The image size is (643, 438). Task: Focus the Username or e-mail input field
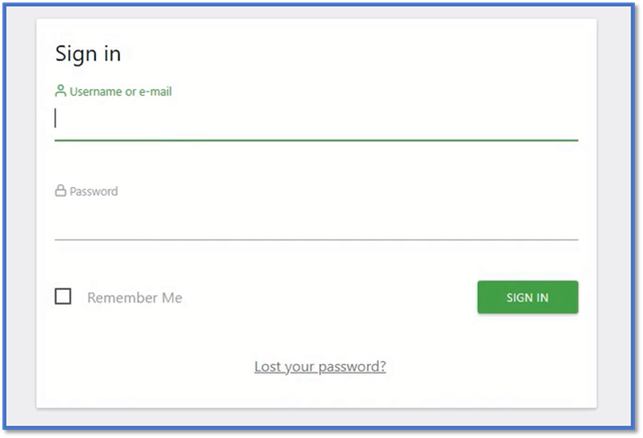click(x=316, y=120)
